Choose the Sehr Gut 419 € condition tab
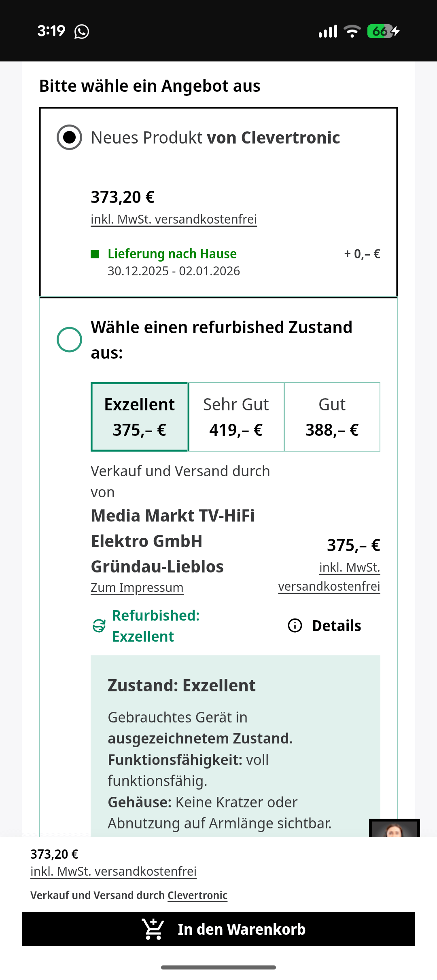 click(x=236, y=417)
